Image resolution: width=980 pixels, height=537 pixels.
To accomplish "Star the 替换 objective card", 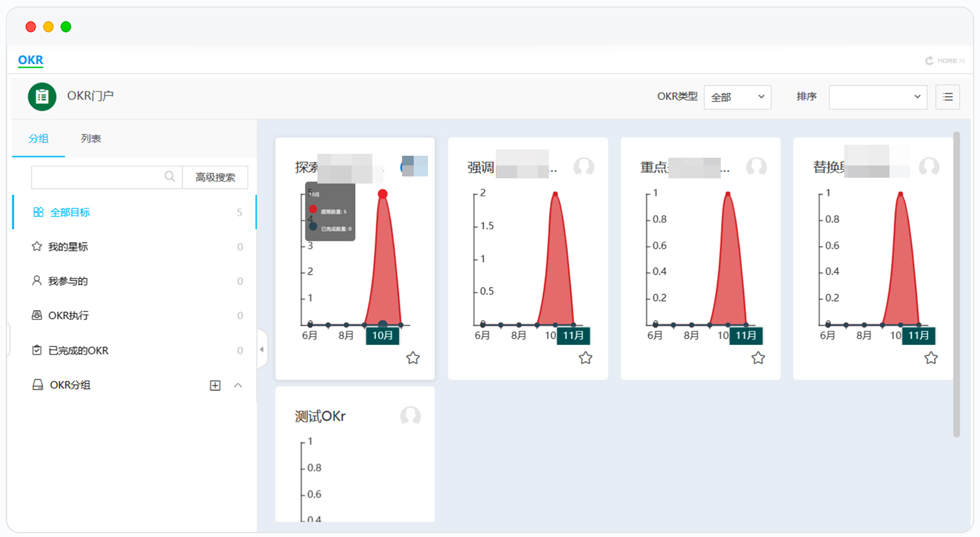I will coord(931,358).
